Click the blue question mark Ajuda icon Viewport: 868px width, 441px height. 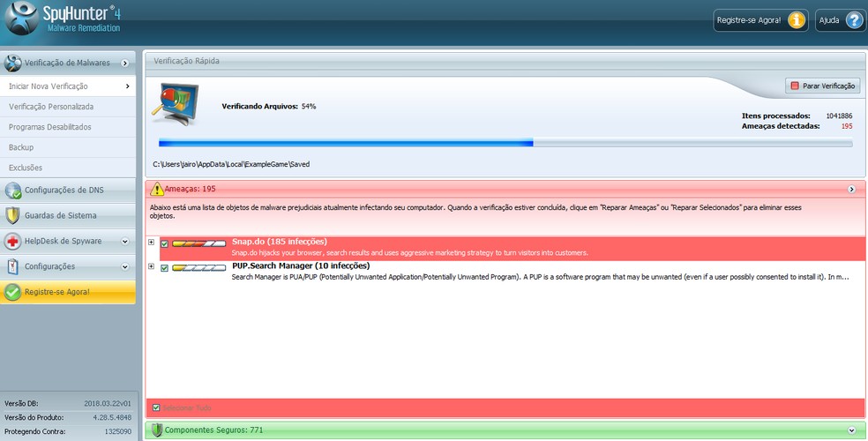(x=854, y=20)
